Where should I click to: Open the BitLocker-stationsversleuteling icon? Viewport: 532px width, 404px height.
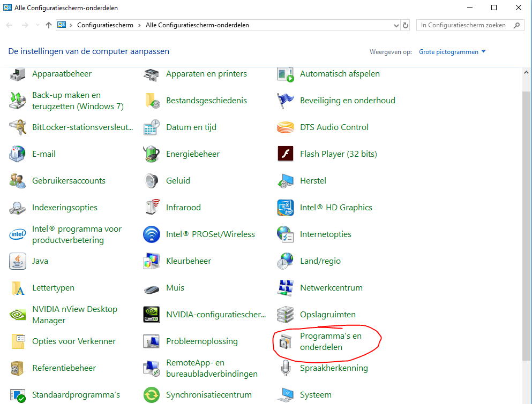pos(17,127)
